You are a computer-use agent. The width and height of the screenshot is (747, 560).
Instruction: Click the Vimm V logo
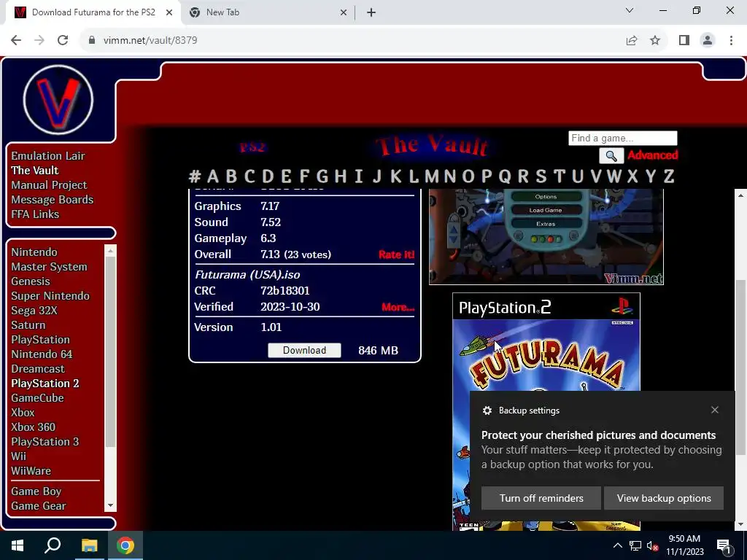click(58, 100)
